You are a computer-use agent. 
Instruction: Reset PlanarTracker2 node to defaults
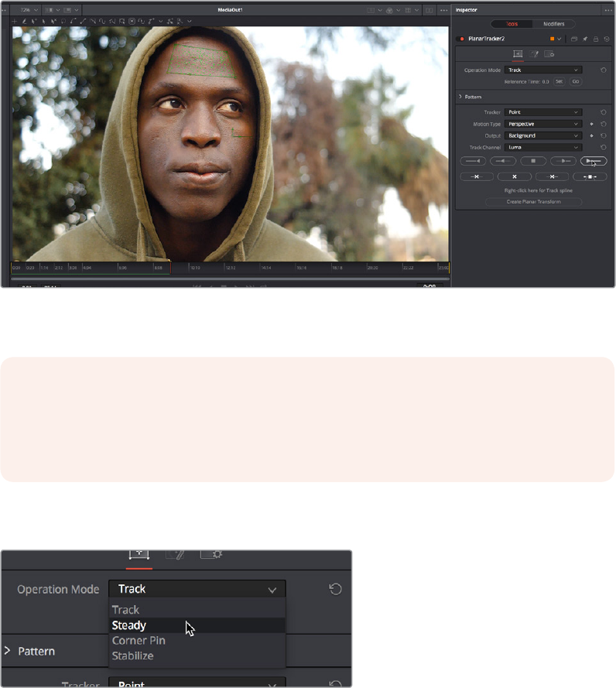click(x=607, y=39)
